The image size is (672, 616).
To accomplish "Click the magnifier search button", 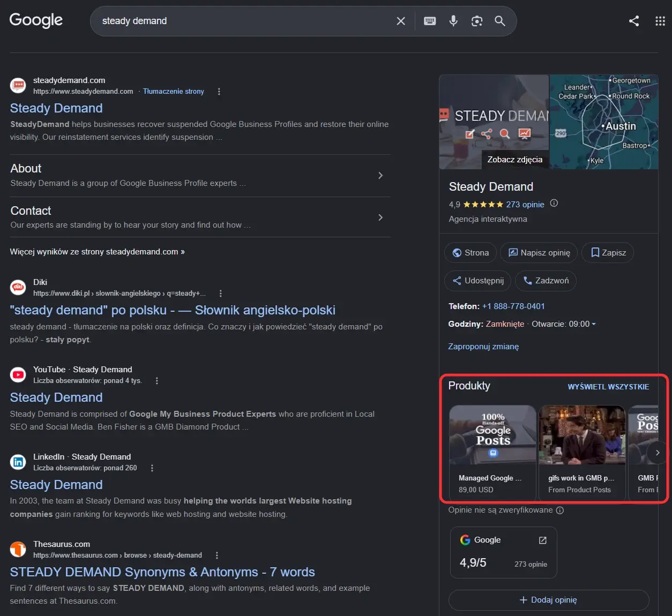I will click(500, 21).
